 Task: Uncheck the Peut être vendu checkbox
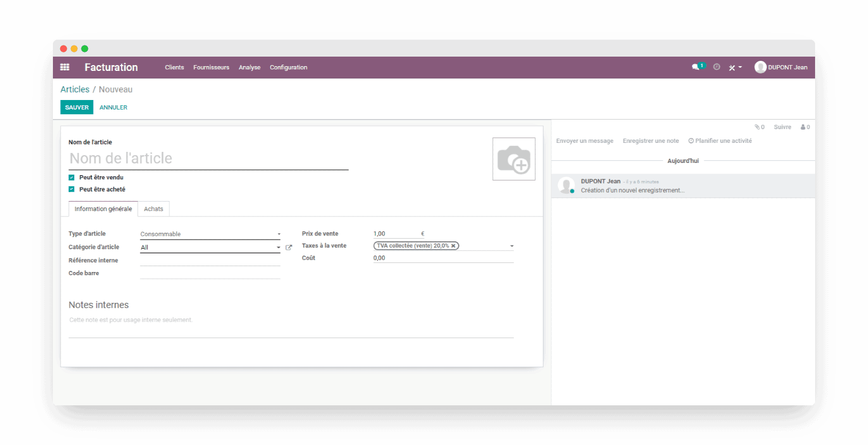(71, 177)
